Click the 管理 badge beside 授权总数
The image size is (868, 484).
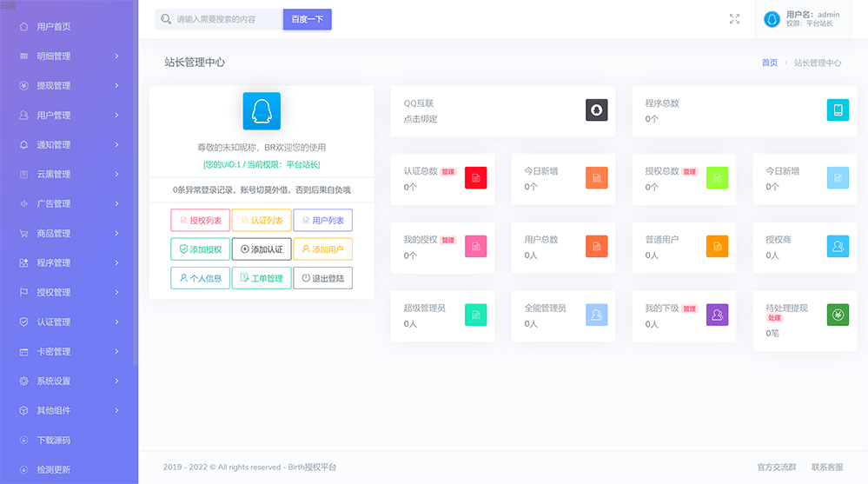[x=689, y=172]
